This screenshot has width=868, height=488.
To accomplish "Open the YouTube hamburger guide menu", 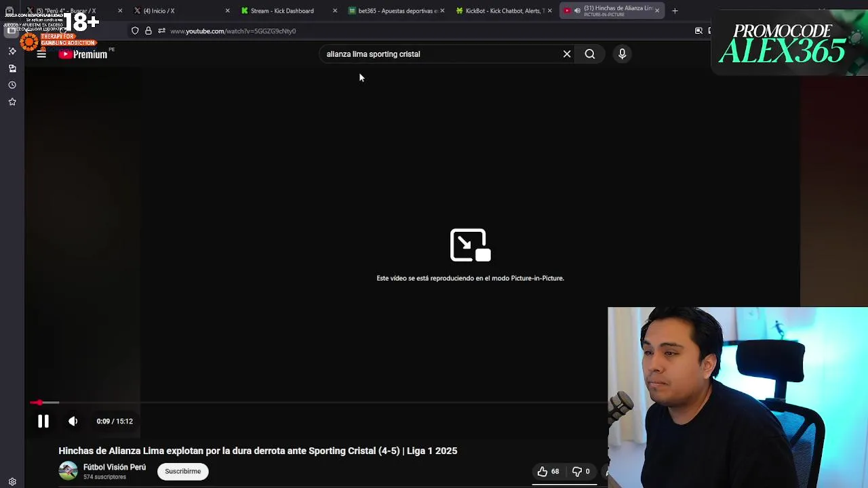I will click(x=41, y=54).
